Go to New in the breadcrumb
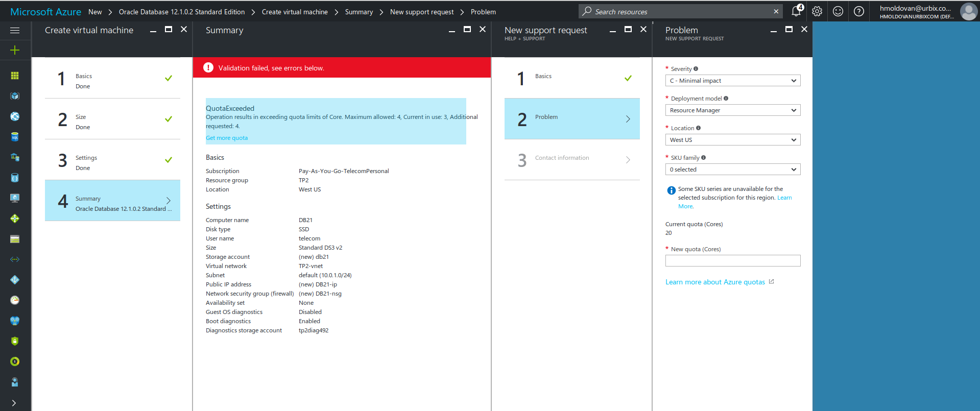The width and height of the screenshot is (980, 411). click(x=95, y=12)
